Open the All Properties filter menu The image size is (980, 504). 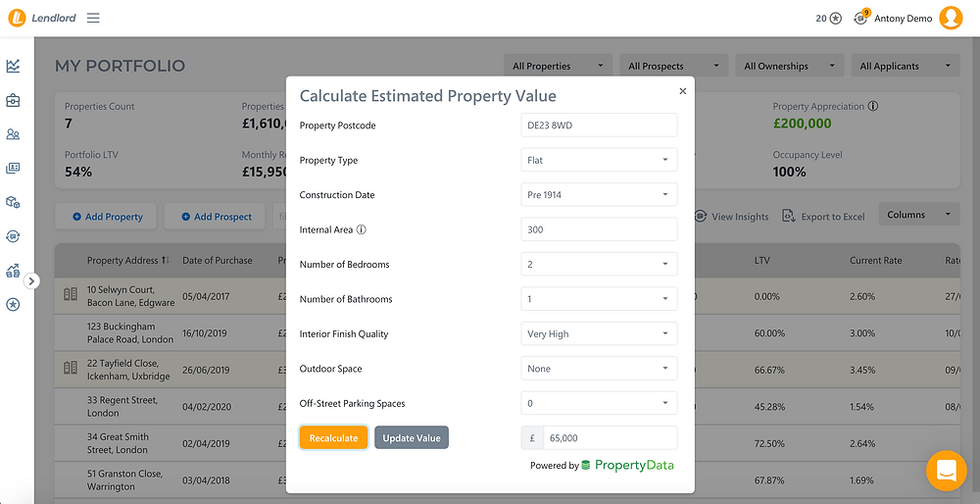click(559, 66)
